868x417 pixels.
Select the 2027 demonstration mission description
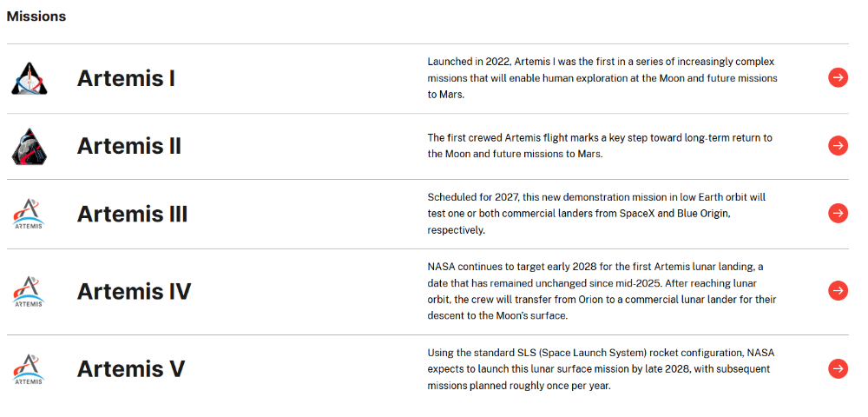click(596, 214)
